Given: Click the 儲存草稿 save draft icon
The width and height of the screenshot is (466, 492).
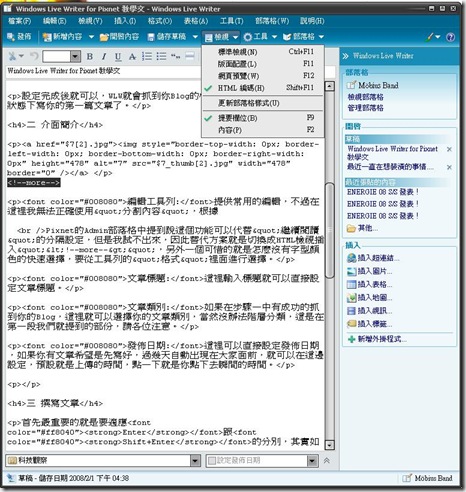Looking at the screenshot, I should pyautogui.click(x=151, y=37).
